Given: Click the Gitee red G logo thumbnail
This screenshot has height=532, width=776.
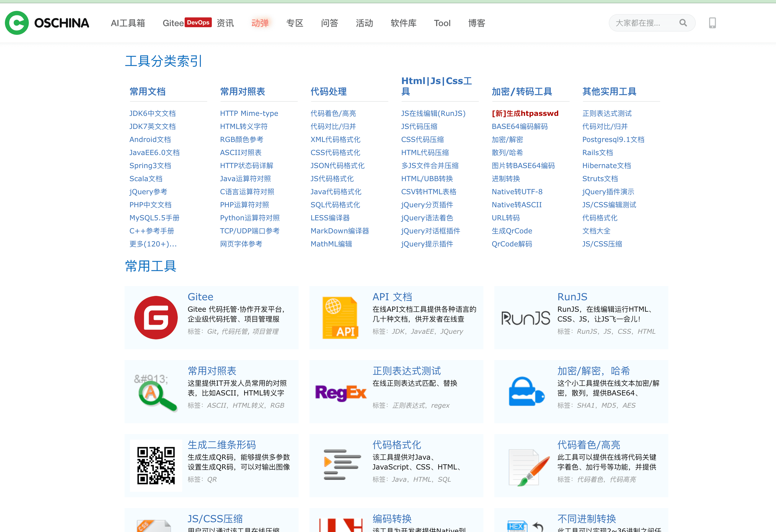Looking at the screenshot, I should (156, 317).
